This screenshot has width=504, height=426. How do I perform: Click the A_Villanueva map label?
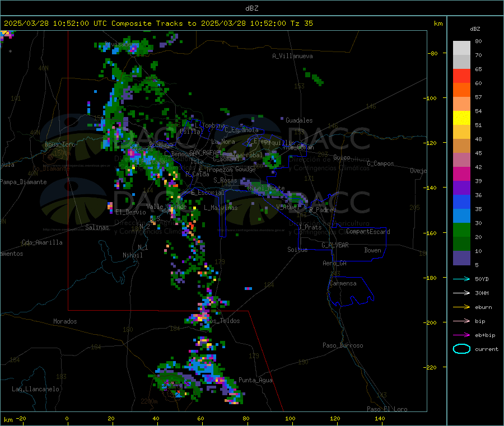click(x=292, y=56)
